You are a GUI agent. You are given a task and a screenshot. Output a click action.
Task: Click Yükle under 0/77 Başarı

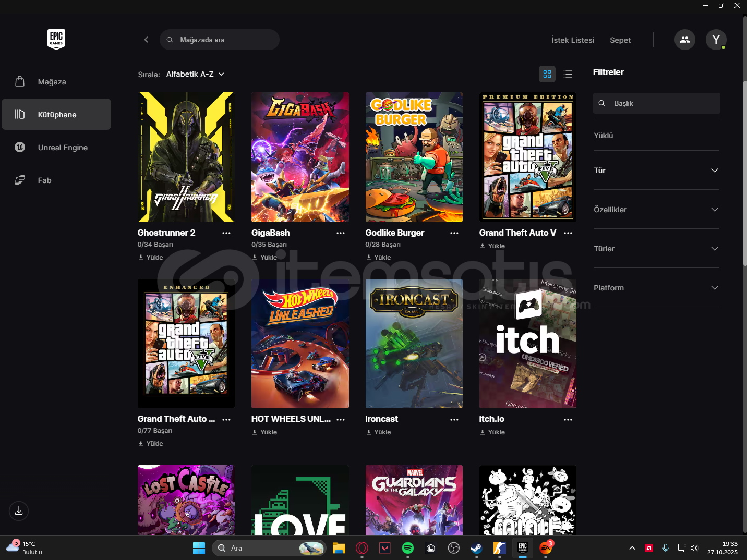[x=151, y=443]
